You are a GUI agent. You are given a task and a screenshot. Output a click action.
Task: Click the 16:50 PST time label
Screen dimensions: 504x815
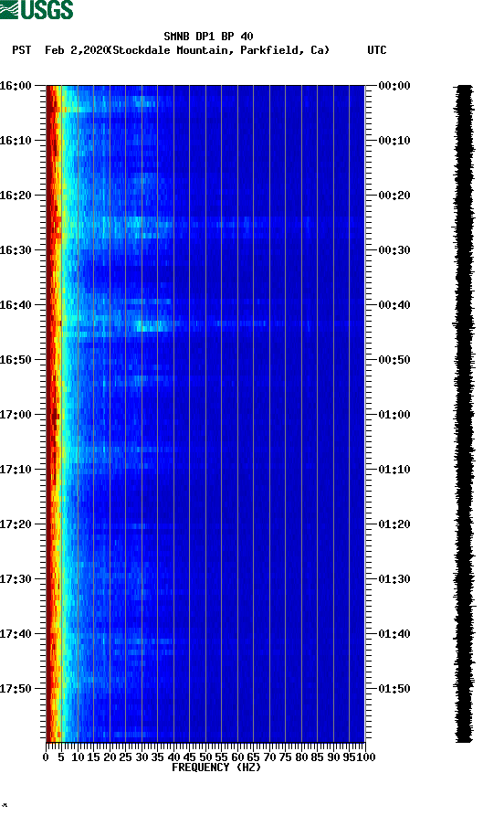(16, 360)
